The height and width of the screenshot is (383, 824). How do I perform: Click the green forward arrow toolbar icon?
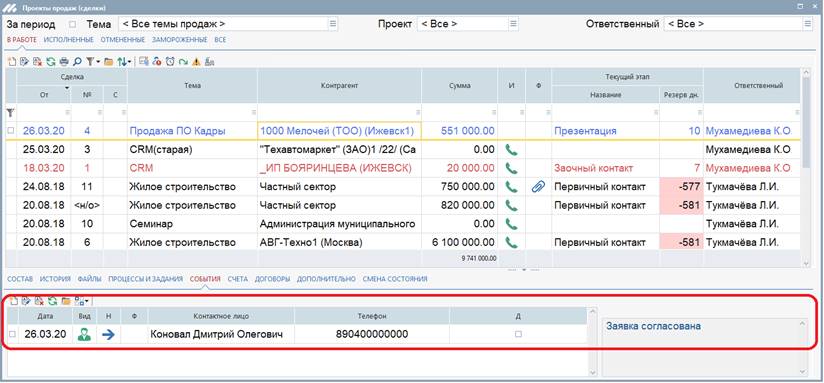183,61
